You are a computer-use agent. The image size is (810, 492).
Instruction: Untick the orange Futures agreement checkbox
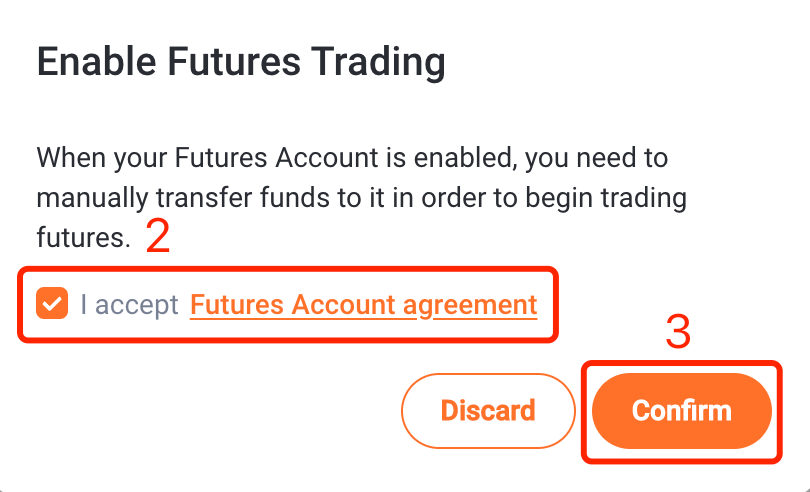52,303
